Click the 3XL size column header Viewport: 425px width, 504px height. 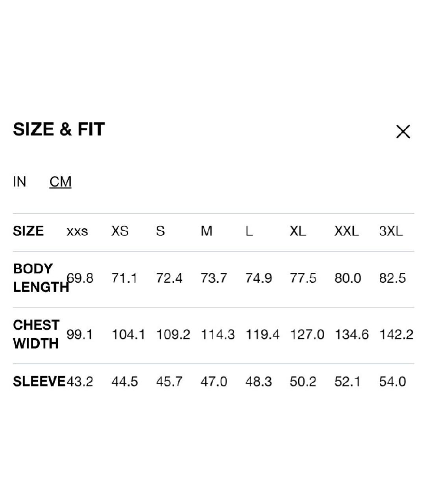click(x=391, y=231)
